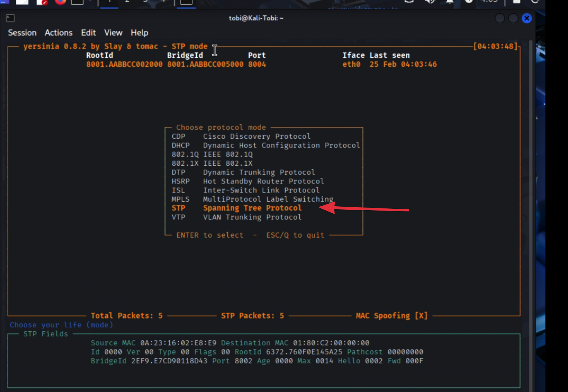Toggle the MAC Spoofing [X] indicator
The width and height of the screenshot is (568, 392).
point(392,316)
